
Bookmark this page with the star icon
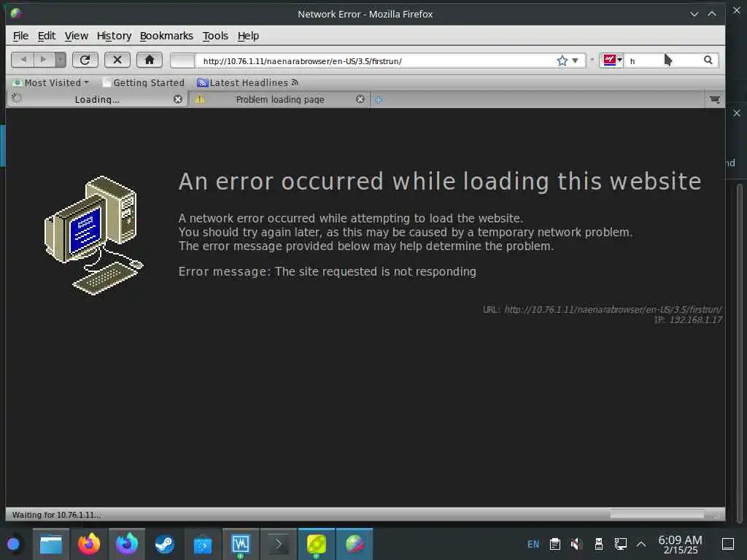[562, 61]
